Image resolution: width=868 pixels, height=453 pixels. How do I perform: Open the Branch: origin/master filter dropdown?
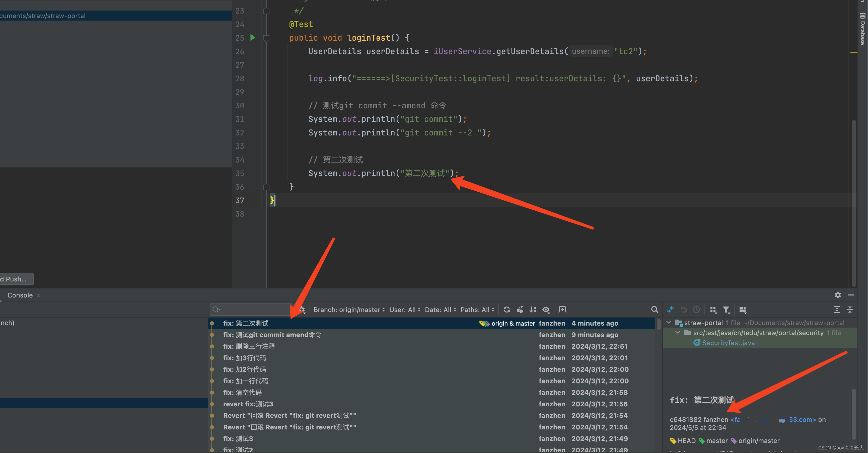point(349,310)
